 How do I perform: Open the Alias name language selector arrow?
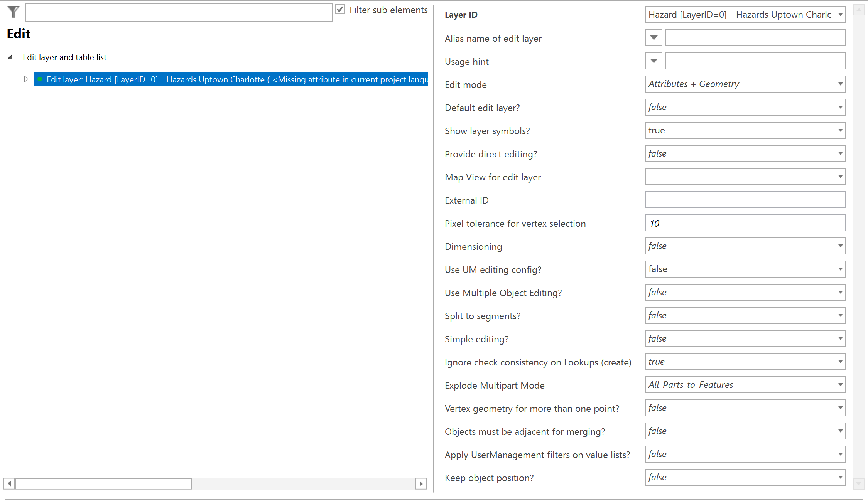coord(654,38)
